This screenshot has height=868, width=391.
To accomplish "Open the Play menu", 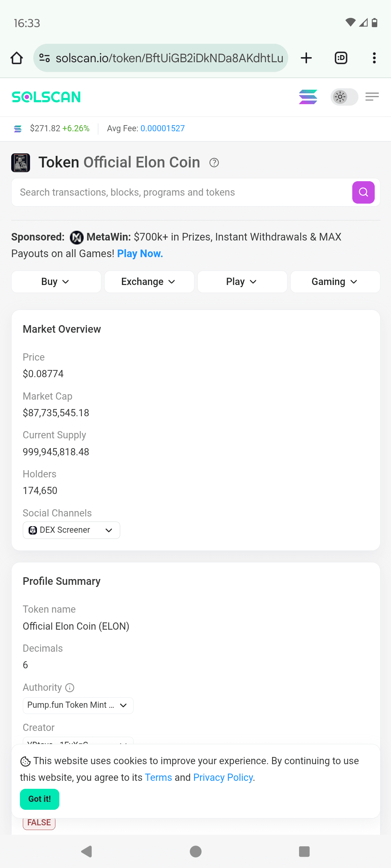I will point(242,282).
